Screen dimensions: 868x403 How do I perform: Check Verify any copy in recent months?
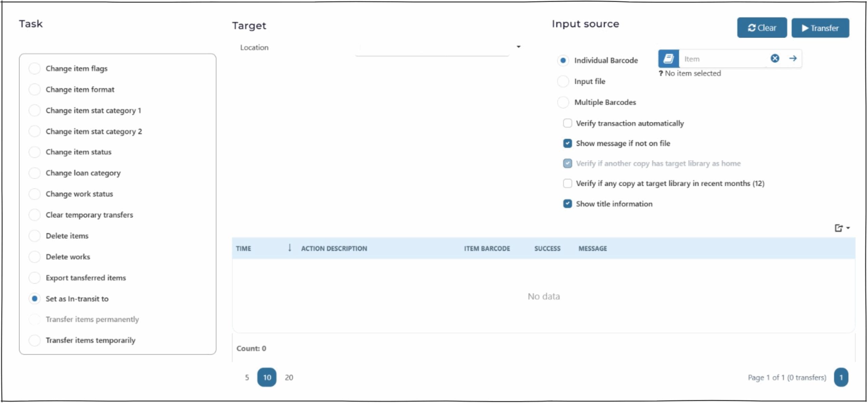click(567, 183)
